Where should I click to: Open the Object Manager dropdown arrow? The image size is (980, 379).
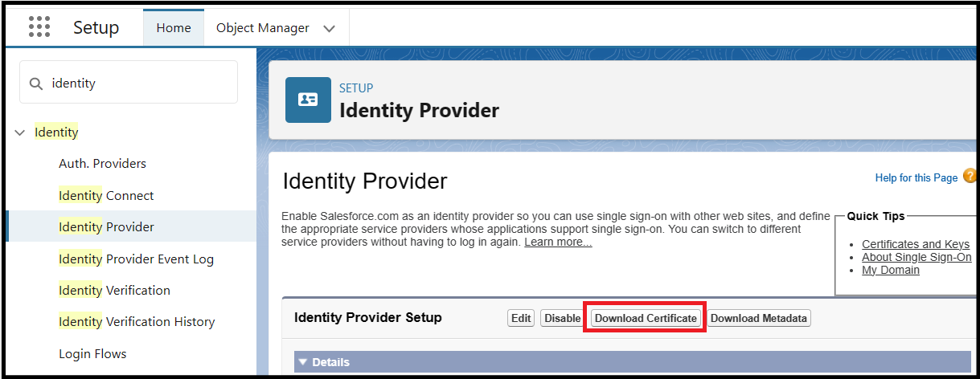329,28
